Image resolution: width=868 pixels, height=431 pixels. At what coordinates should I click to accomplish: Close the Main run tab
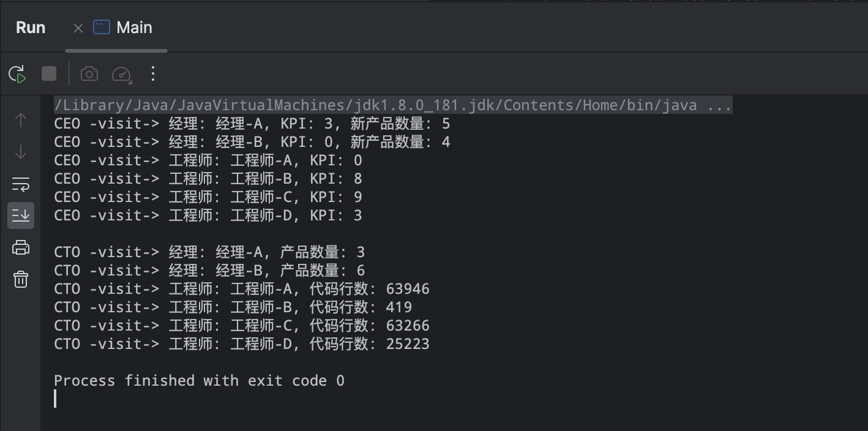tap(78, 28)
